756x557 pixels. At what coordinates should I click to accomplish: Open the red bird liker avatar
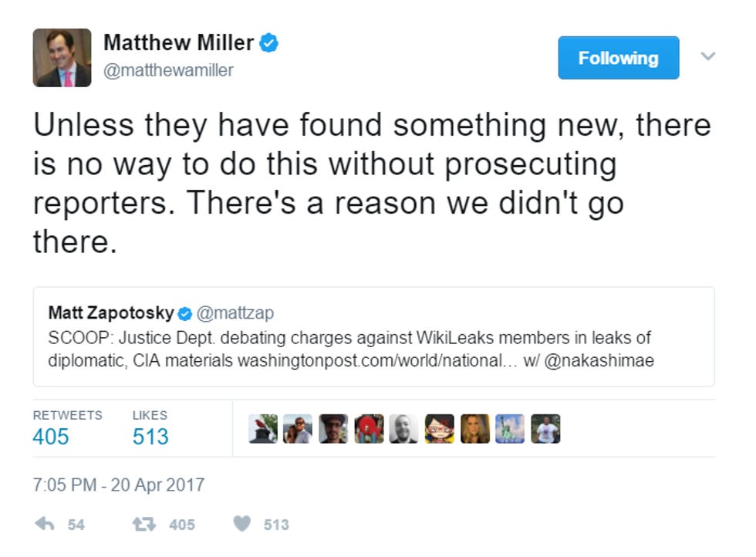point(263,429)
